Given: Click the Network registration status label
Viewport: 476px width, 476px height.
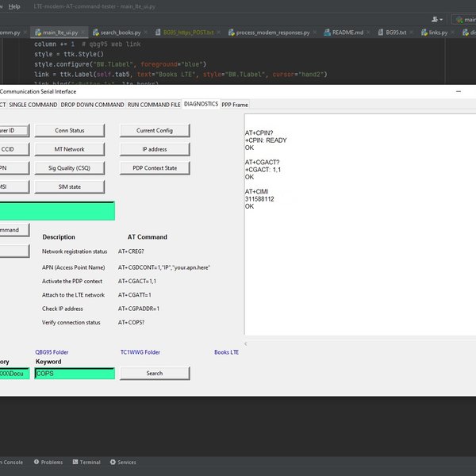Looking at the screenshot, I should 75,251.
